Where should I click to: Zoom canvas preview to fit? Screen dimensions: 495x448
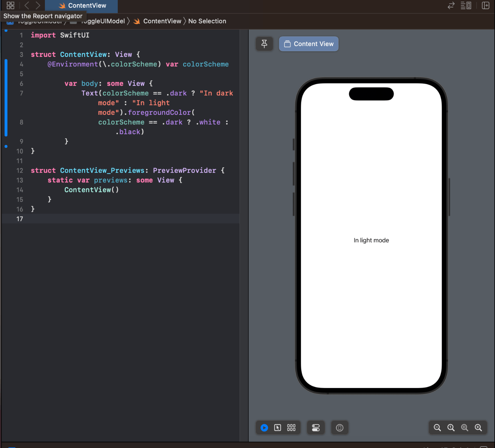pos(465,428)
